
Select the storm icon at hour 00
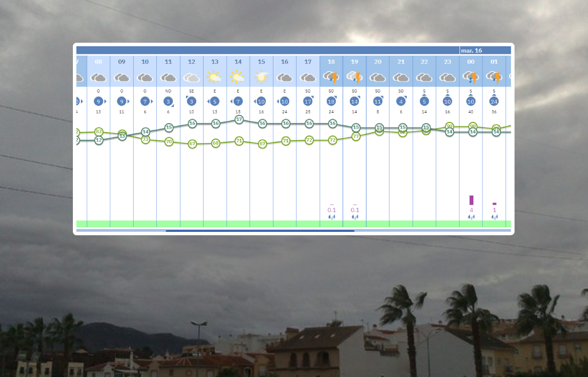click(471, 77)
